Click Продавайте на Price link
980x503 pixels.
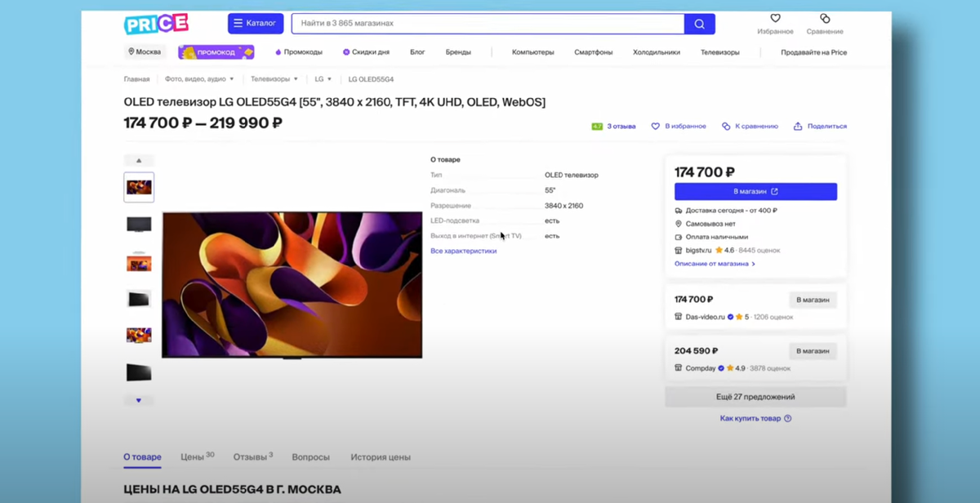tap(814, 52)
